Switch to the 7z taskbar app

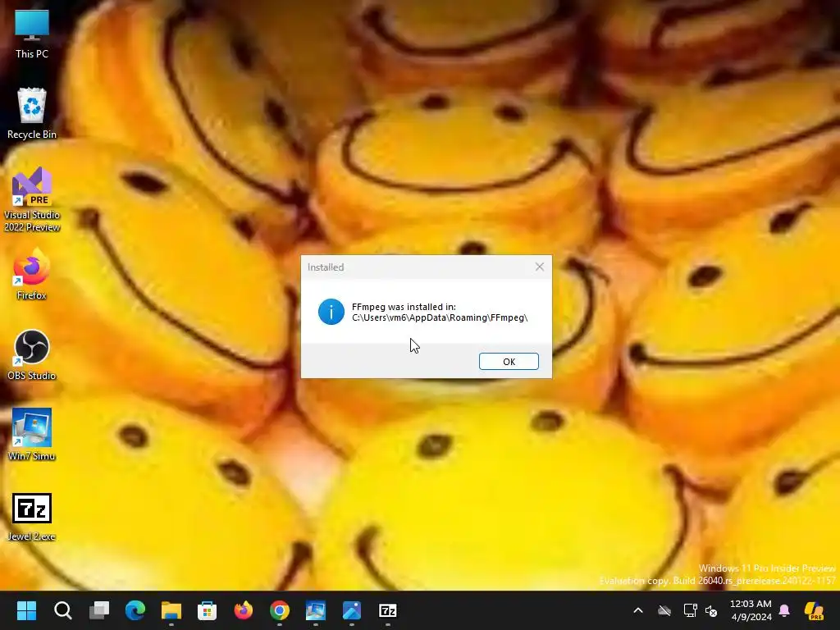pyautogui.click(x=388, y=610)
